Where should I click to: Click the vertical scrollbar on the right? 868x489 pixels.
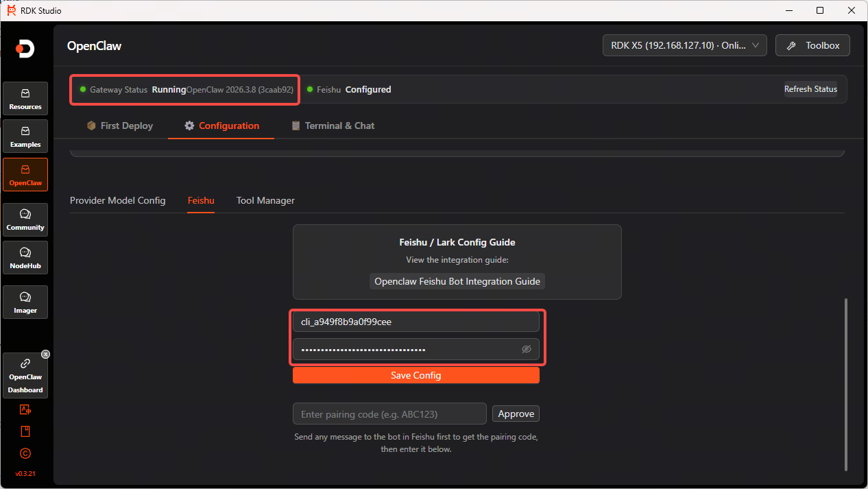pos(845,384)
